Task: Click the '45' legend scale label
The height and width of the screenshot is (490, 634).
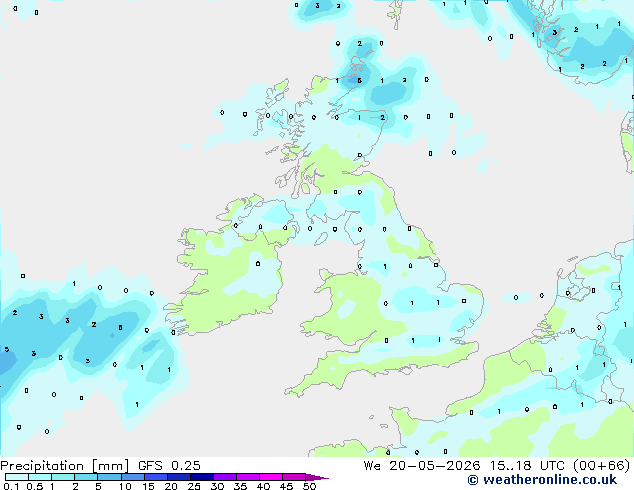Action: (x=286, y=486)
